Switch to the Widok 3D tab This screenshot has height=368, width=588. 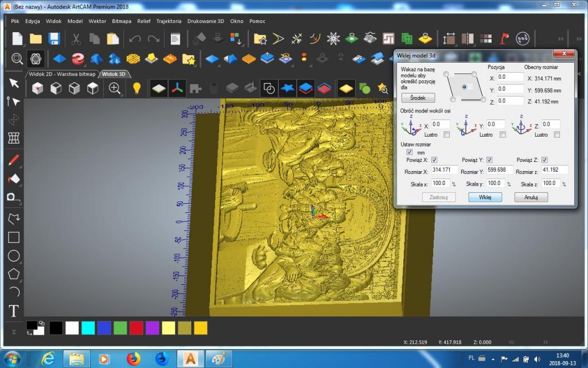pyautogui.click(x=114, y=74)
